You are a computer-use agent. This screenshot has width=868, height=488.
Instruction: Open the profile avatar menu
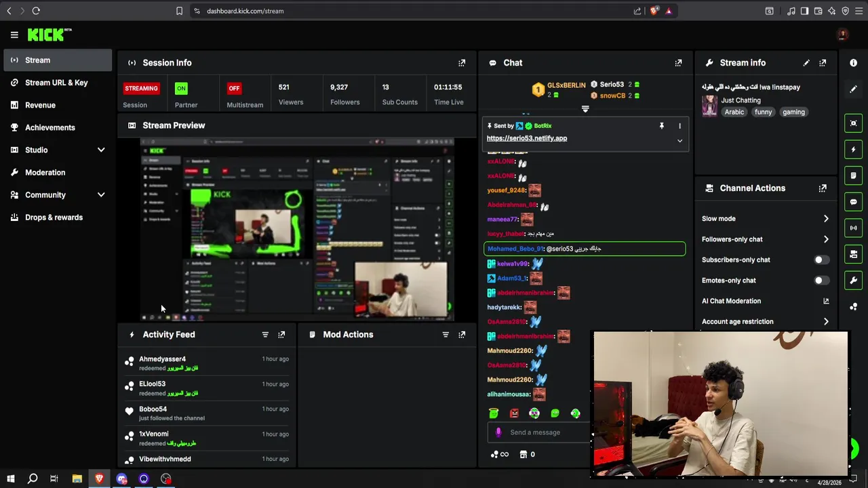coord(842,35)
